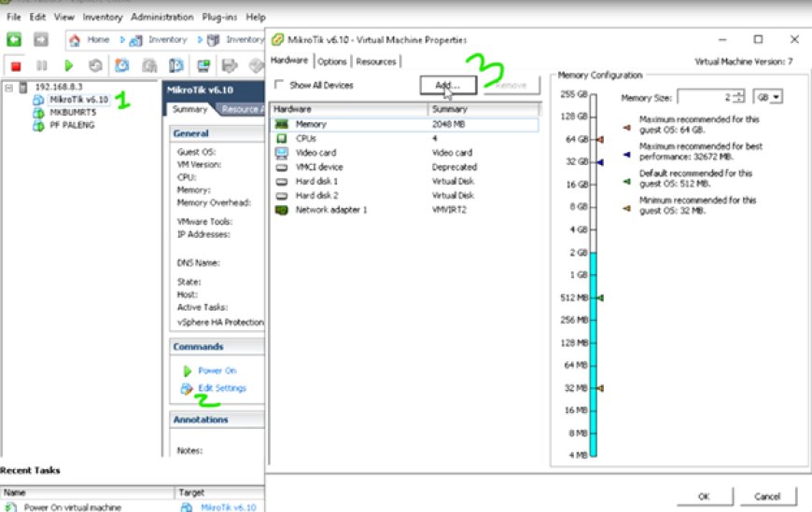Click the Home breadcrumb link
The height and width of the screenshot is (512, 812).
pyautogui.click(x=98, y=39)
